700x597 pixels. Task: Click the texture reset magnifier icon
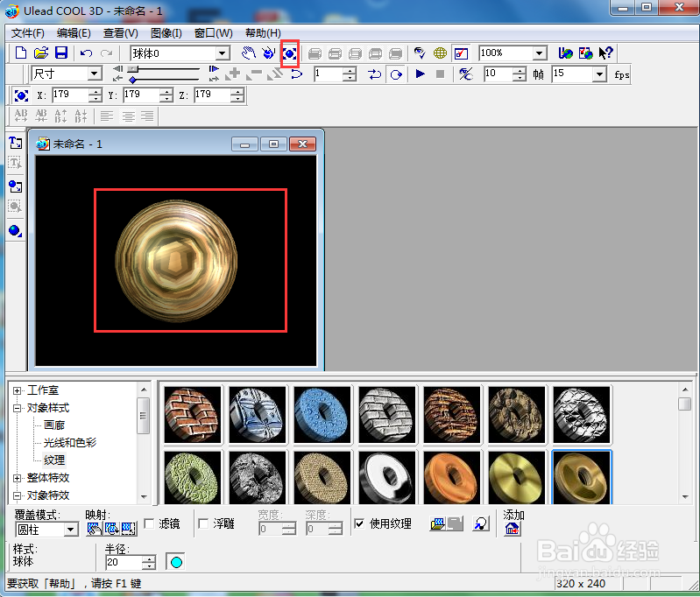click(x=481, y=523)
